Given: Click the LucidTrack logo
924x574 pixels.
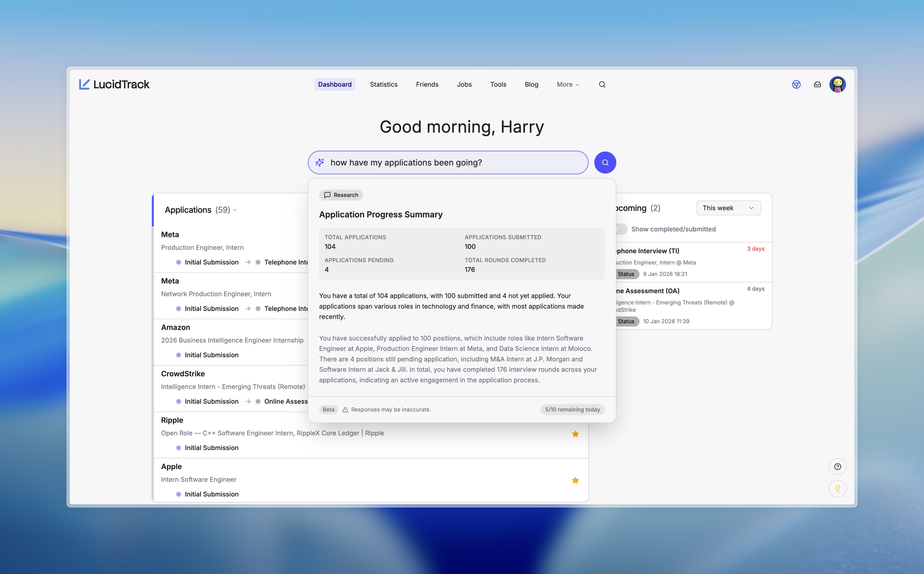Looking at the screenshot, I should tap(114, 84).
